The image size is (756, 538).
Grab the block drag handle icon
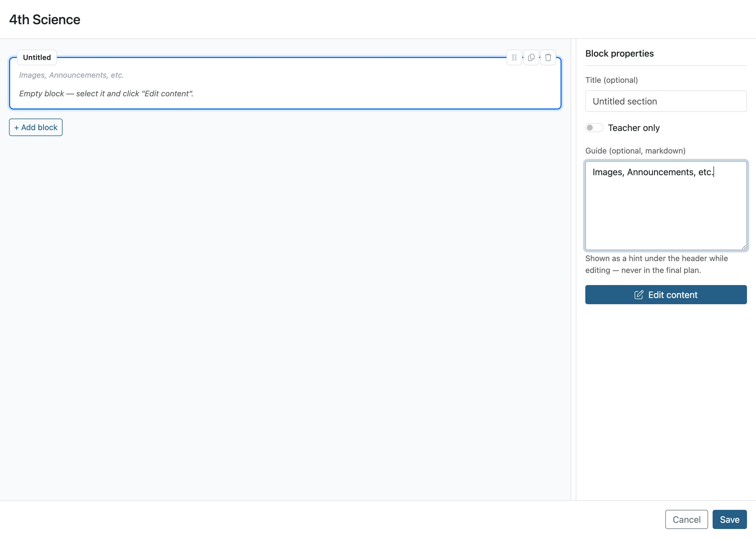514,58
